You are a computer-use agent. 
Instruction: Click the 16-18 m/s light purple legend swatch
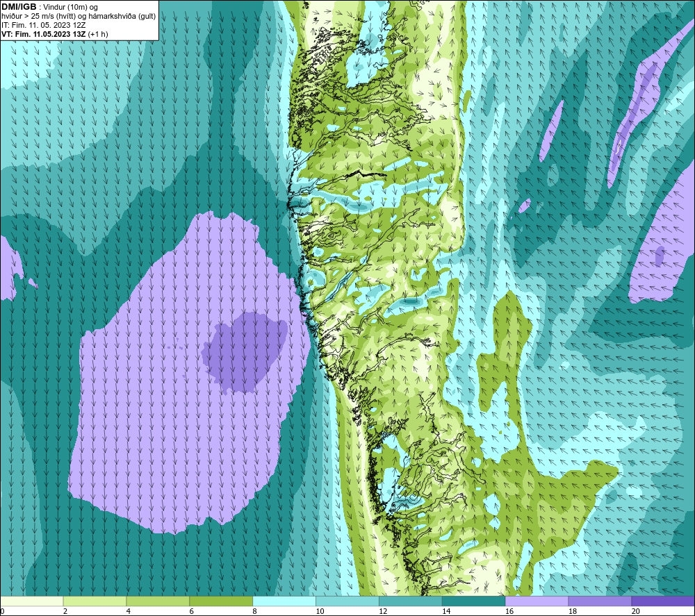point(537,601)
